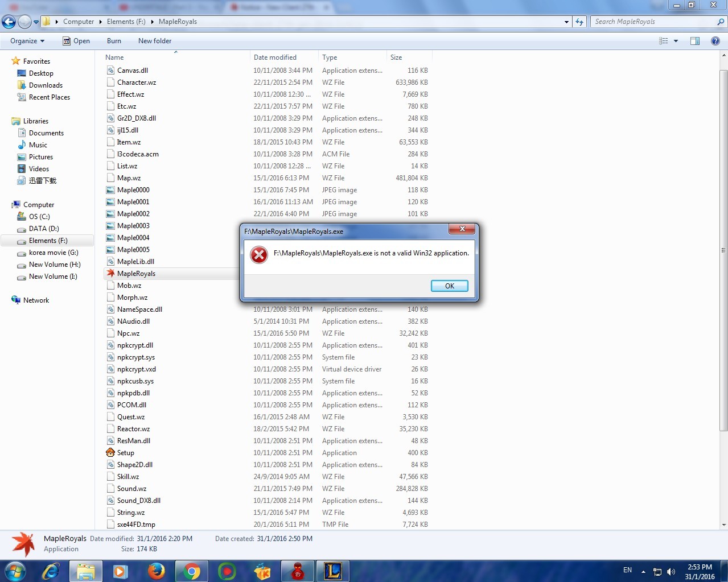Image resolution: width=728 pixels, height=582 pixels.
Task: Open the Help question mark icon
Action: 715,41
